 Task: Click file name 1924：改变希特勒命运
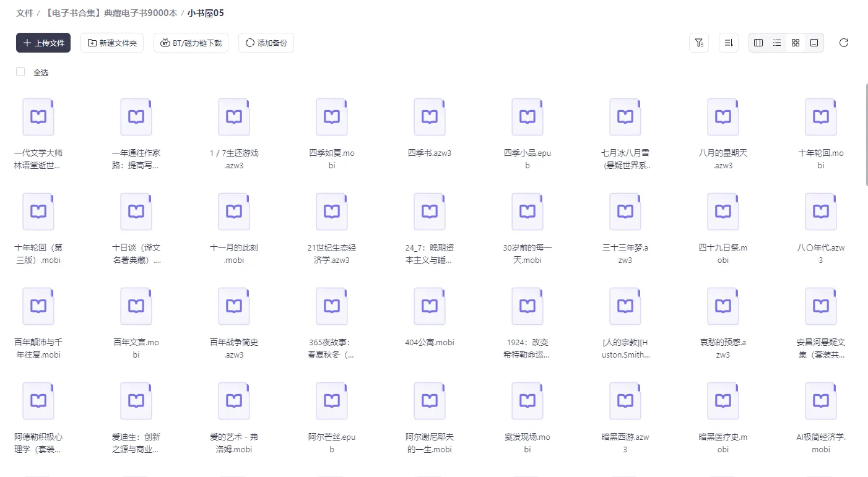527,348
